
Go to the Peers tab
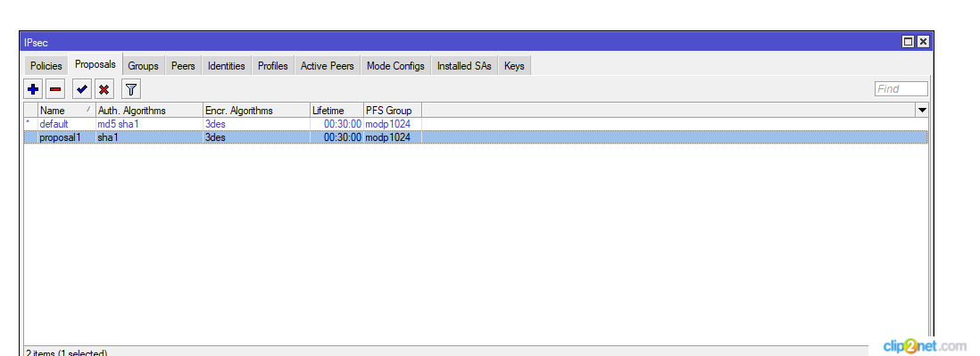tap(183, 66)
